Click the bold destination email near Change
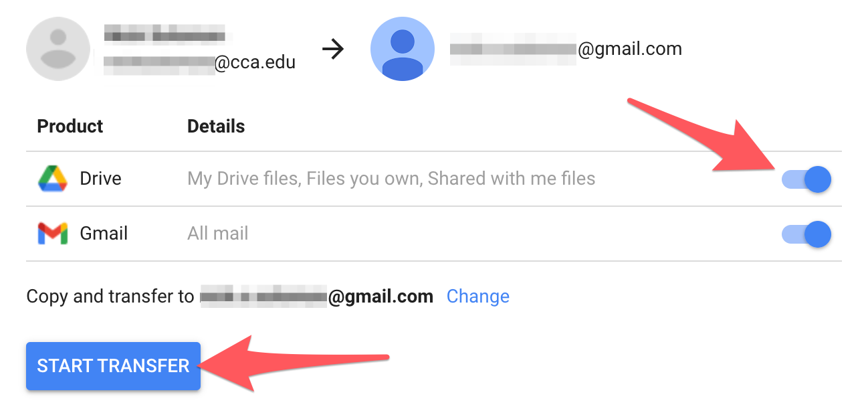Viewport: 868px width, 415px height. tap(317, 296)
